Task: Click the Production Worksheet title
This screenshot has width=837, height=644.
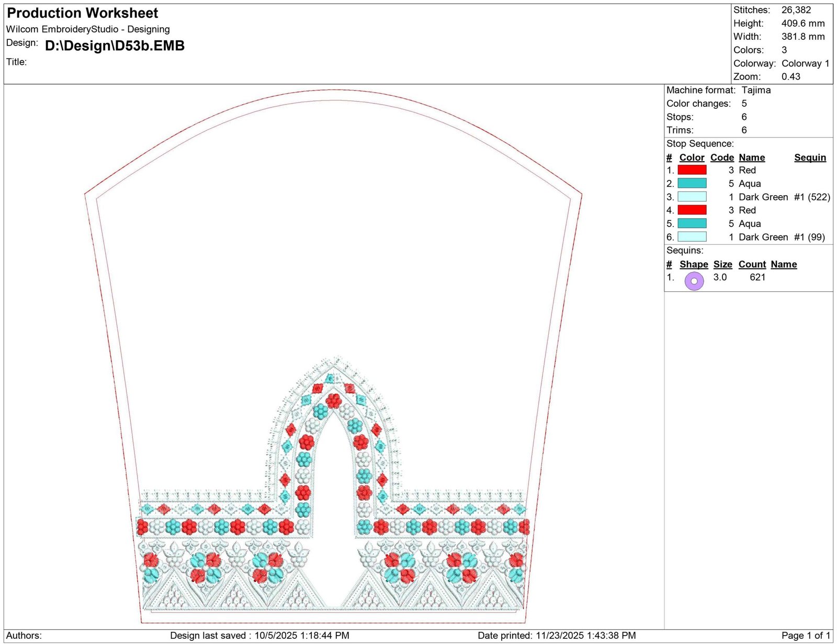Action: (83, 13)
